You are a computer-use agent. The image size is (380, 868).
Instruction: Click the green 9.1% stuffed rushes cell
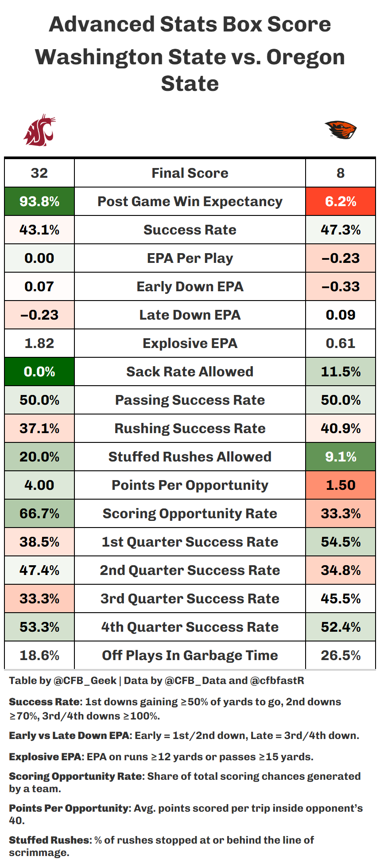click(340, 457)
